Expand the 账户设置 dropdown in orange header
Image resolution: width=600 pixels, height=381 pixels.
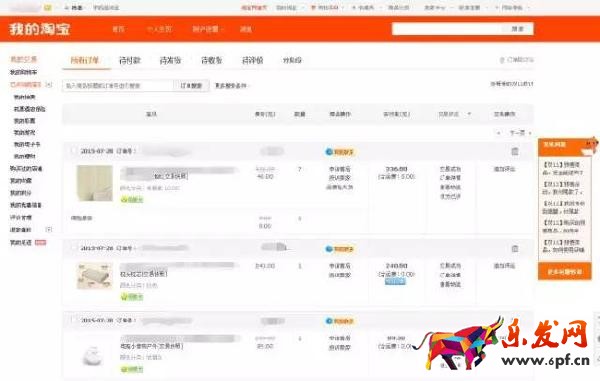(x=207, y=29)
